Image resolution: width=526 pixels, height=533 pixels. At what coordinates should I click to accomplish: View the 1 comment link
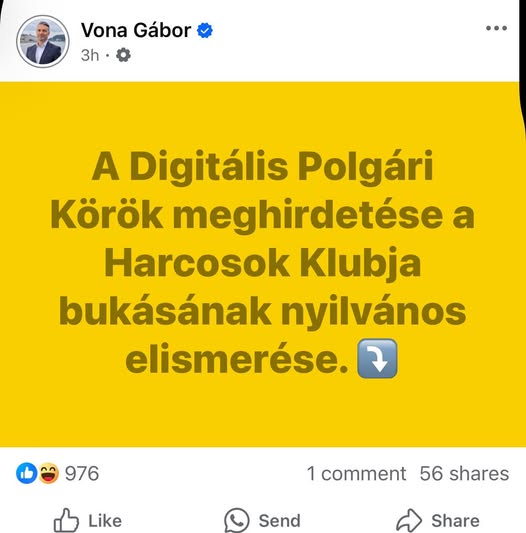(356, 474)
